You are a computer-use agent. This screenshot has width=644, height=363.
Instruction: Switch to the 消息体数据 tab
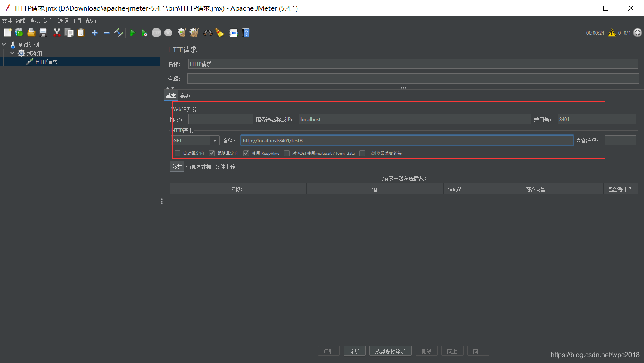pos(198,167)
